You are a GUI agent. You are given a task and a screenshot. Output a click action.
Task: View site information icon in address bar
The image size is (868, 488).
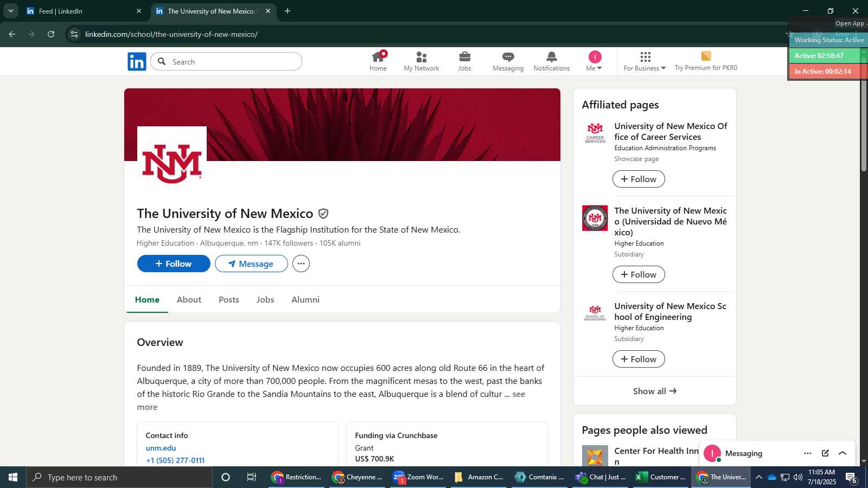pyautogui.click(x=74, y=34)
